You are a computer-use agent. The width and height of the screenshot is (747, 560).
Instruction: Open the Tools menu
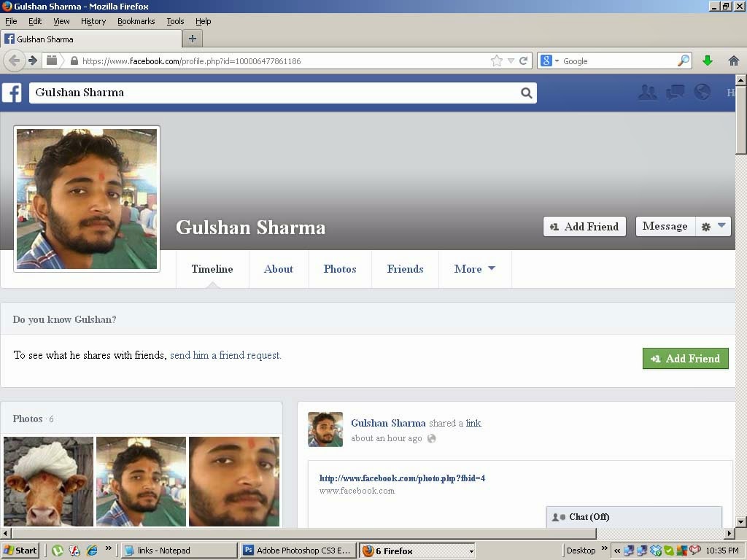[x=175, y=21]
